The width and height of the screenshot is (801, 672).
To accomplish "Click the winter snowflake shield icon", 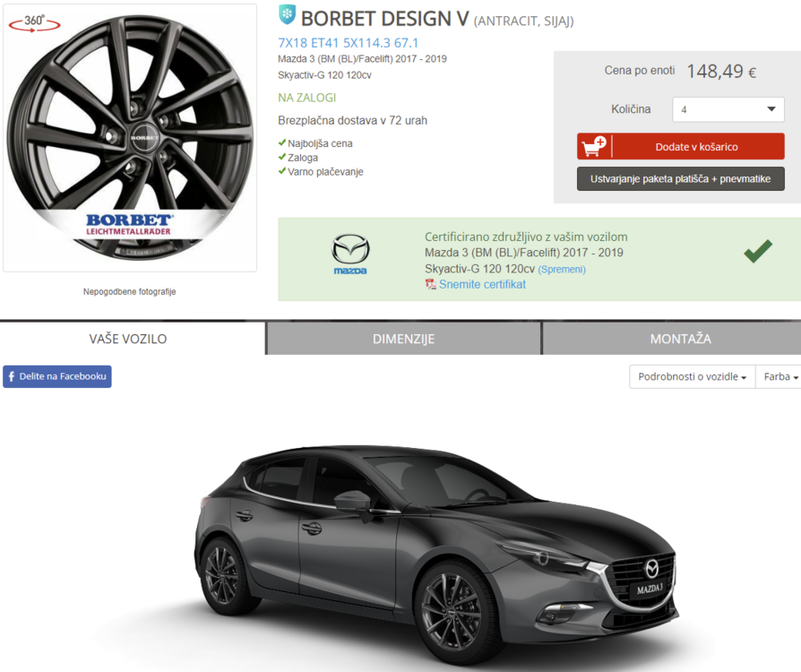I will (287, 14).
